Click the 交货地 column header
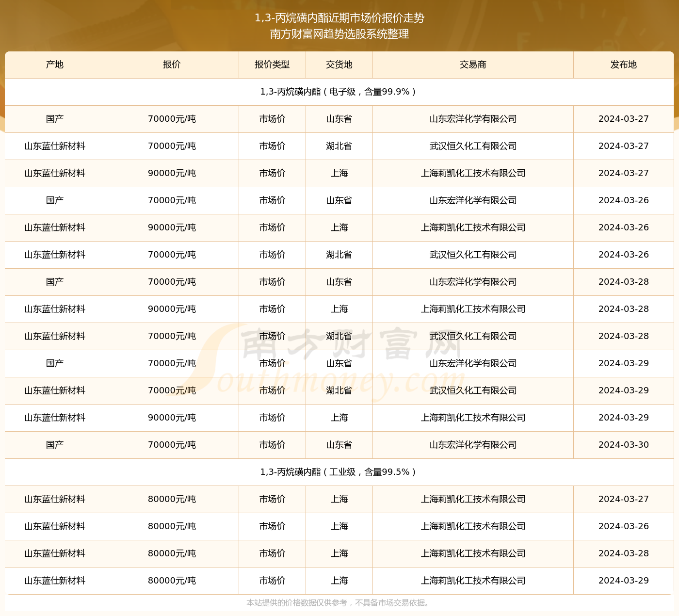The width and height of the screenshot is (679, 616). (x=339, y=65)
